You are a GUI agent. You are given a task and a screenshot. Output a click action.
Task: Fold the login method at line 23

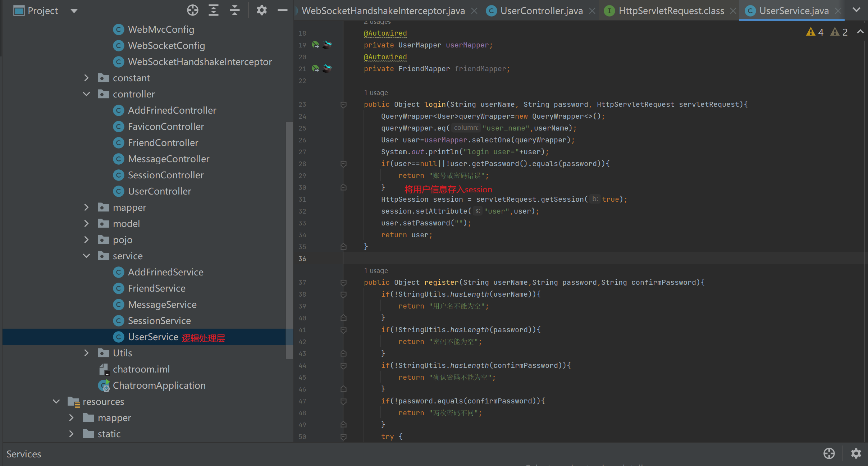click(343, 105)
